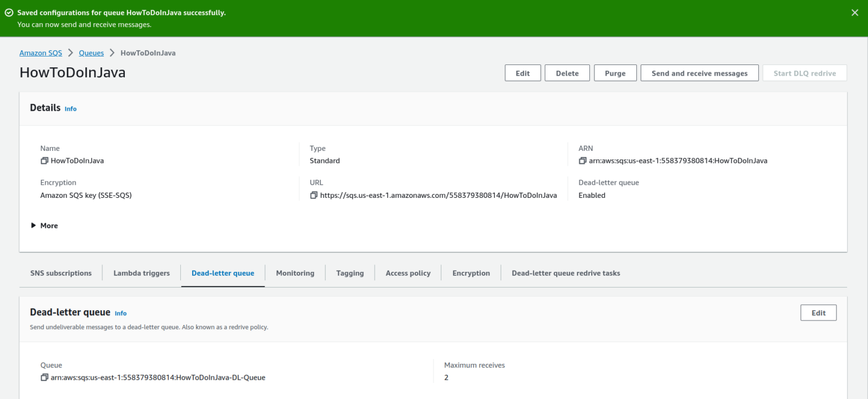This screenshot has width=868, height=399.
Task: Expand the More section in Details
Action: coord(44,225)
